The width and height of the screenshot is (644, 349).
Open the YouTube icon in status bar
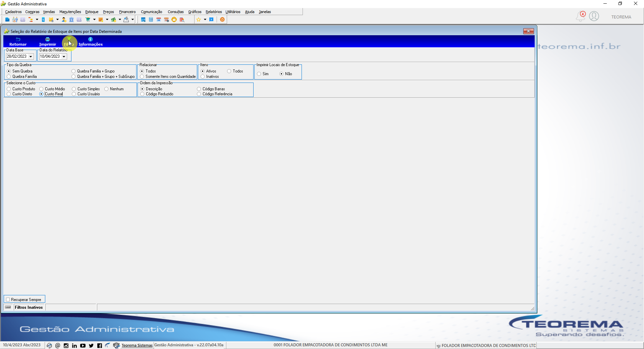click(83, 345)
